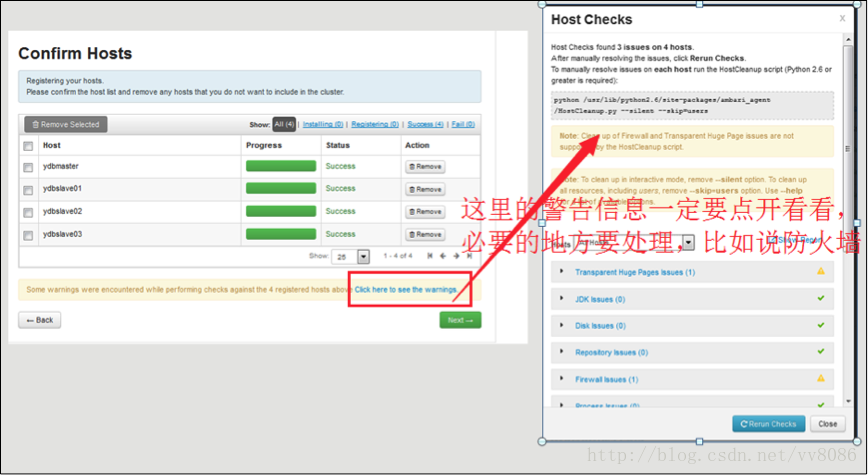Click ydbmaster progress bar
Viewport: 868px width, 475px height.
tap(281, 166)
